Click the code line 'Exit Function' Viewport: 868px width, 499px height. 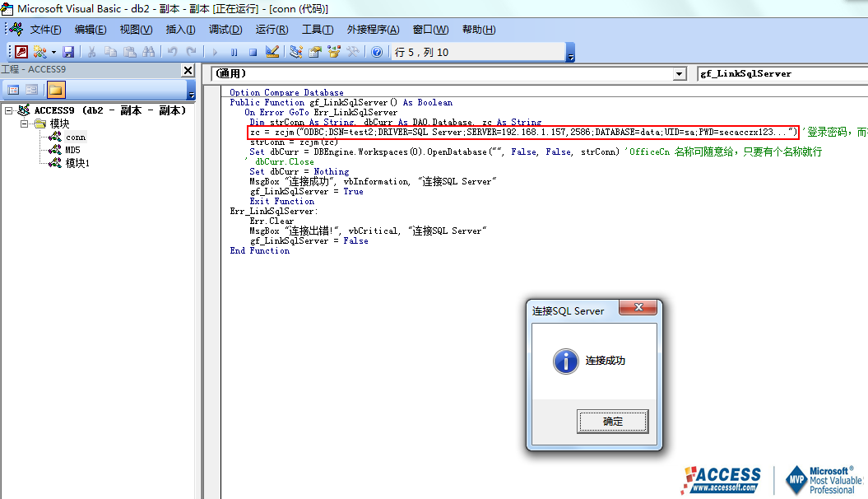point(281,201)
